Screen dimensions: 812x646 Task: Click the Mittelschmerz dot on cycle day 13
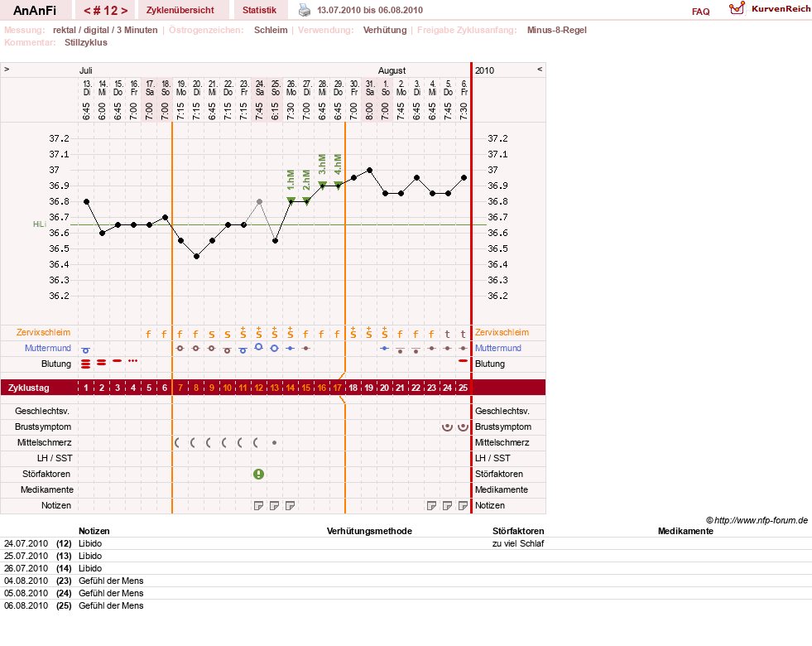[275, 443]
